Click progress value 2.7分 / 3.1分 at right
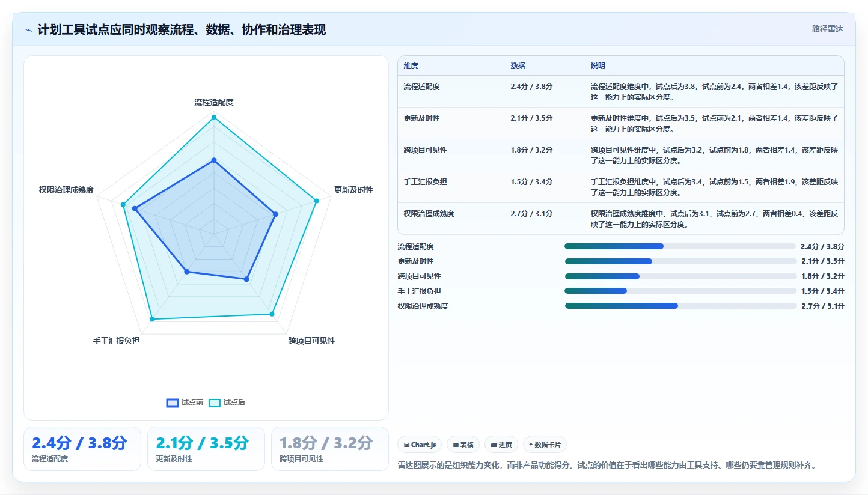The width and height of the screenshot is (868, 495). pos(822,306)
